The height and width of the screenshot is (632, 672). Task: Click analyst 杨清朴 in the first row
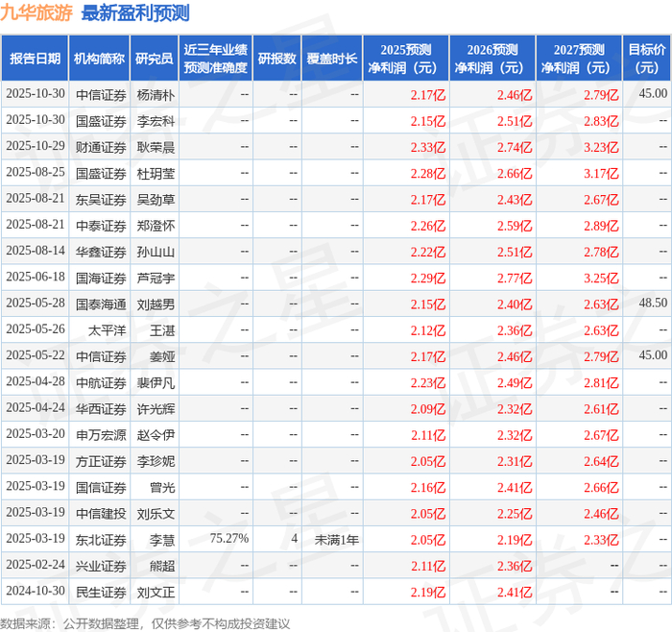click(156, 95)
